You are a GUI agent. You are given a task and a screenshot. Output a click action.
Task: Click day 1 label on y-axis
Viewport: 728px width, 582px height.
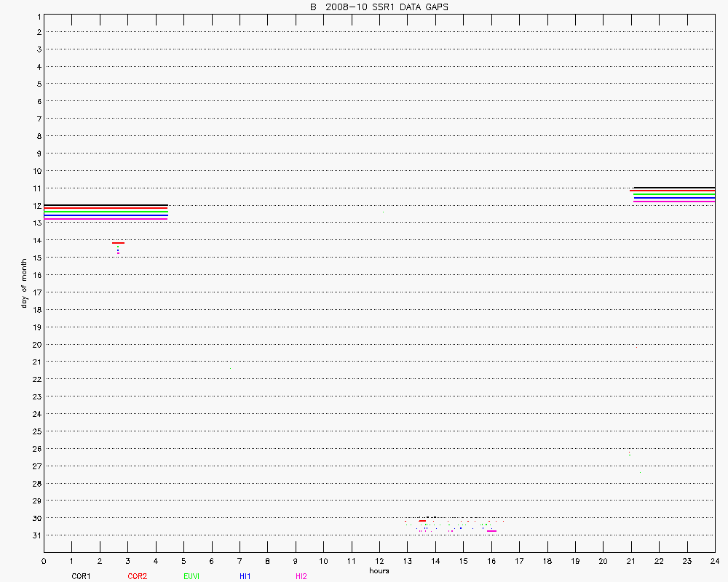click(37, 15)
